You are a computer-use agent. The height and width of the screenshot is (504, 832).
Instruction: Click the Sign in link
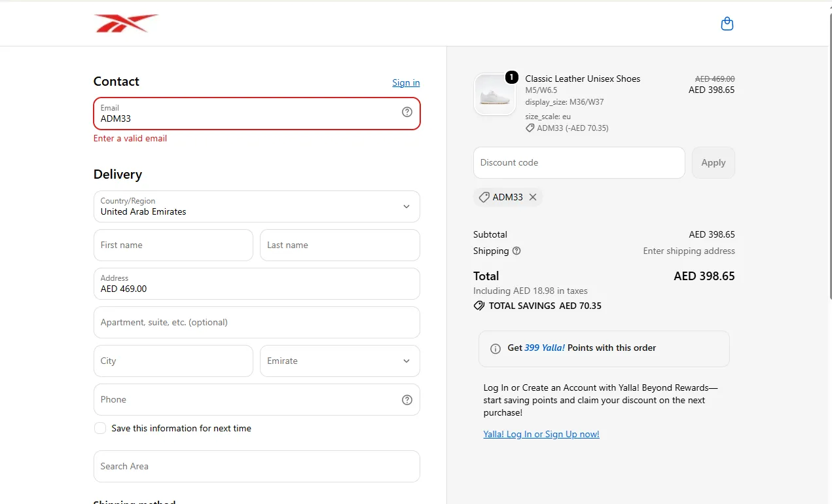point(406,82)
